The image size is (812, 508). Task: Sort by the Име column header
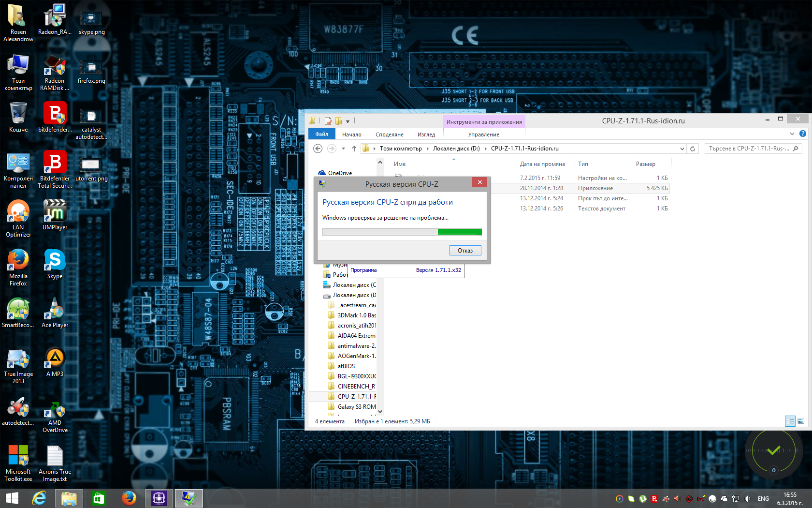tap(400, 164)
